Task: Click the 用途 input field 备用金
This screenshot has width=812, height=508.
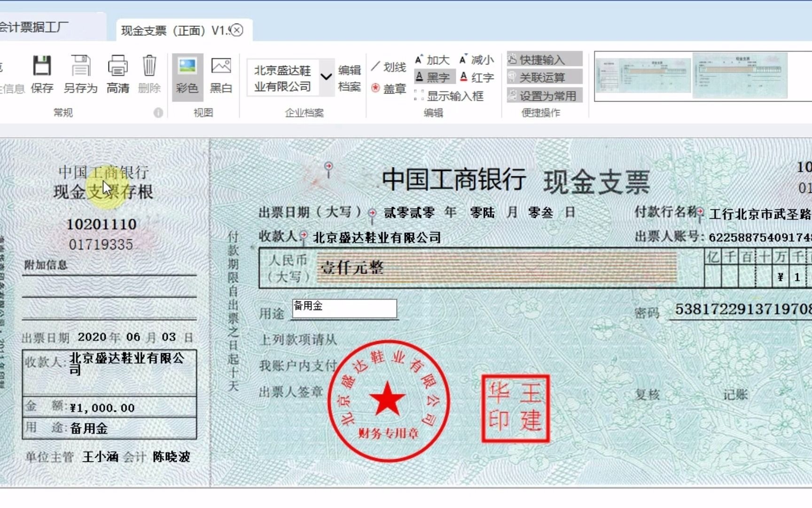Action: pyautogui.click(x=344, y=308)
